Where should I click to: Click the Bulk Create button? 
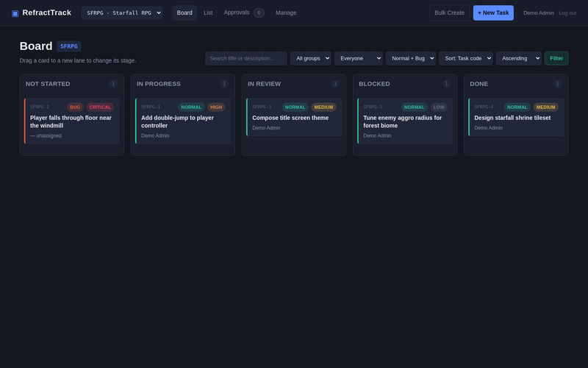click(x=449, y=13)
